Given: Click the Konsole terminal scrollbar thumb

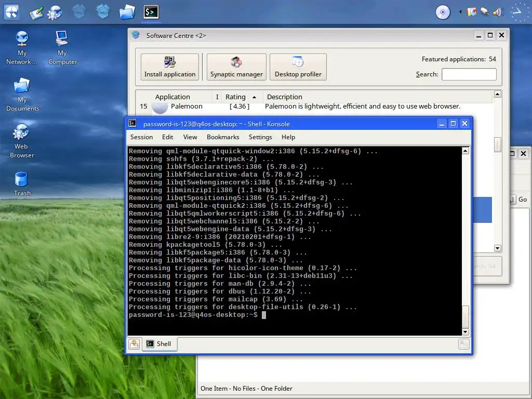Looking at the screenshot, I should pyautogui.click(x=465, y=316).
